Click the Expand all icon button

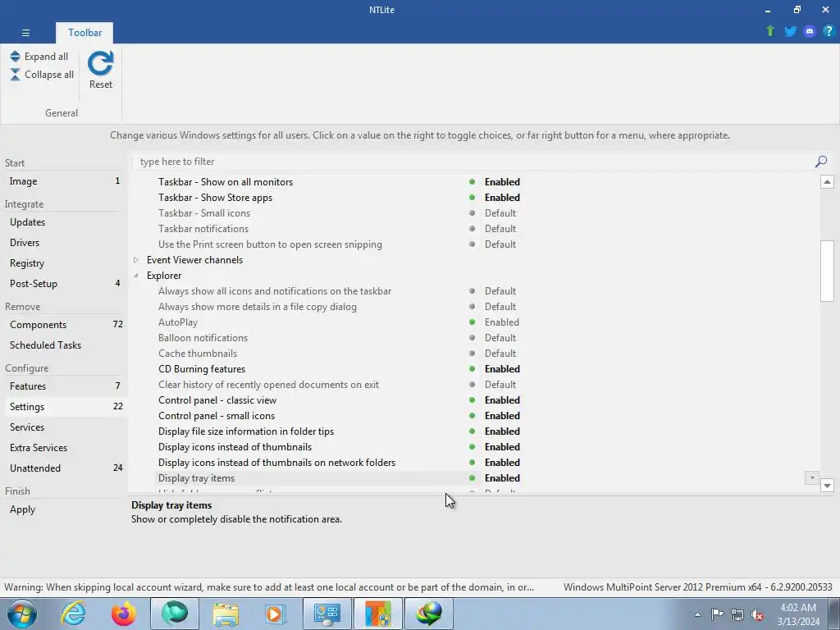[x=15, y=57]
